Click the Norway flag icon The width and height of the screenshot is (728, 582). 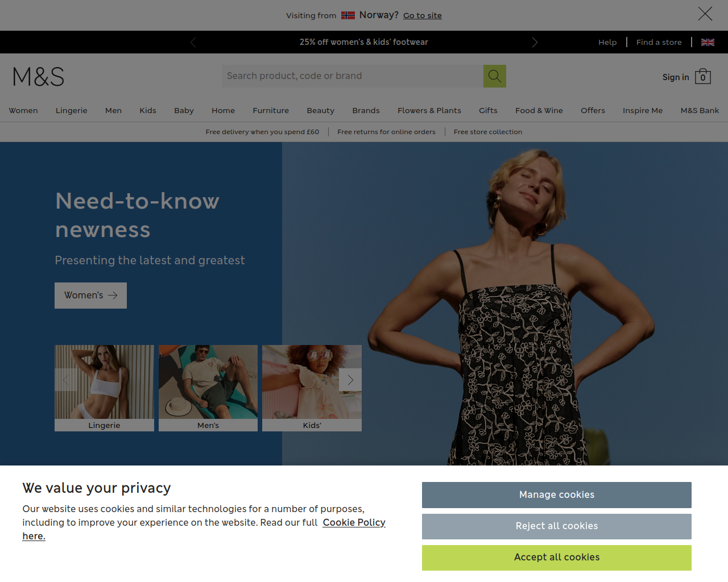(348, 15)
